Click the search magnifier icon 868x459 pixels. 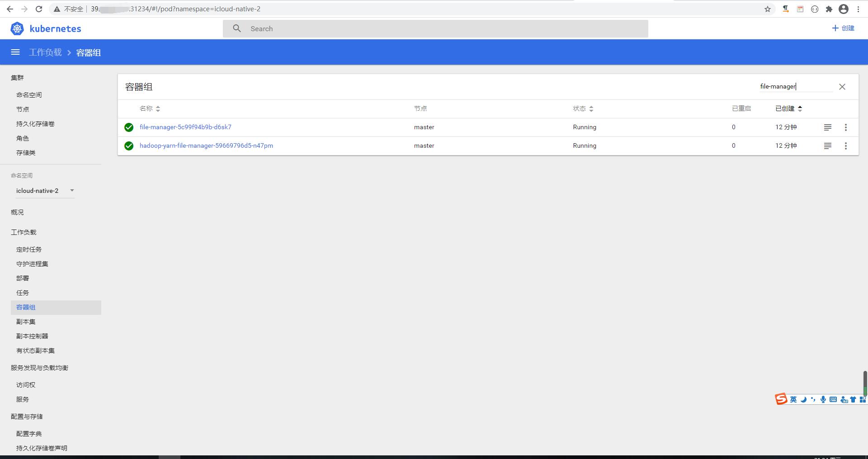point(236,28)
